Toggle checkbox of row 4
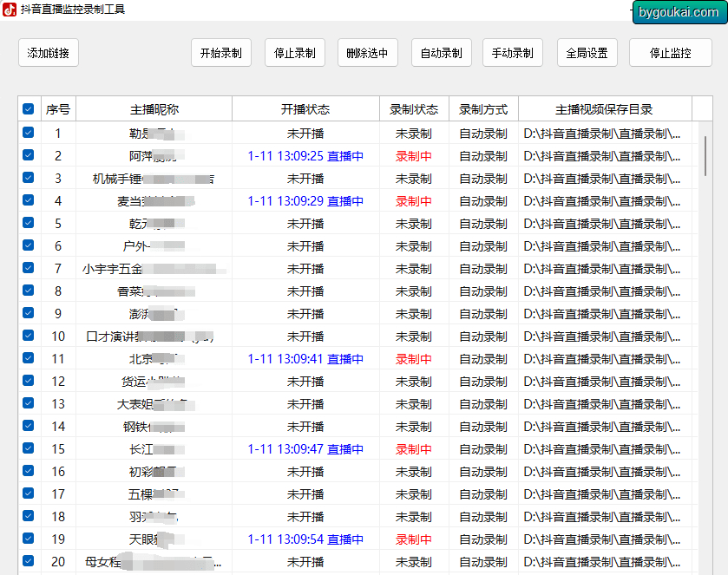 click(29, 200)
